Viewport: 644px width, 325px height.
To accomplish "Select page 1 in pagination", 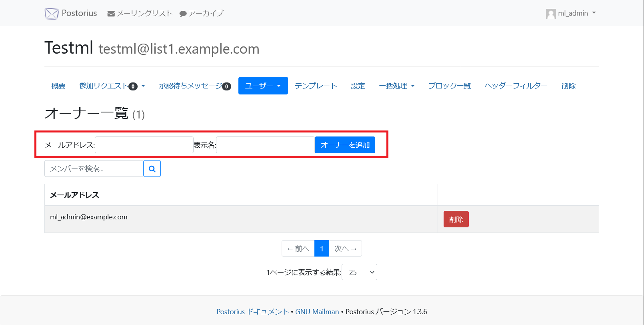I will coord(322,249).
